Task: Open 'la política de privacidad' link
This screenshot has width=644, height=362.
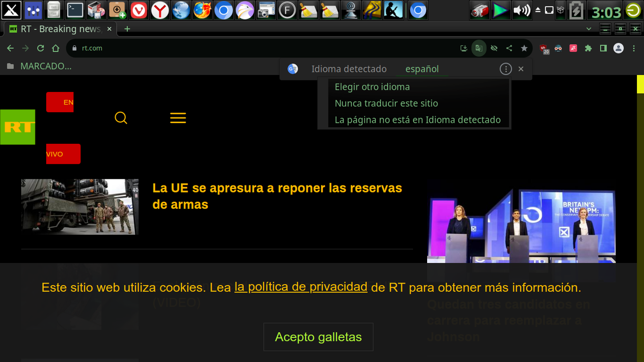Action: 301,287
